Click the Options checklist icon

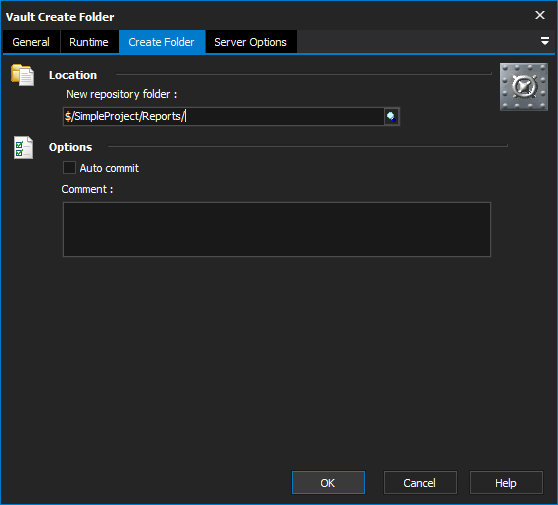[x=23, y=147]
